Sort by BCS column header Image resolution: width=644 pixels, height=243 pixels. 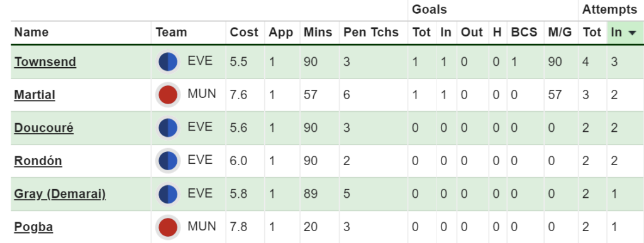[x=524, y=33]
